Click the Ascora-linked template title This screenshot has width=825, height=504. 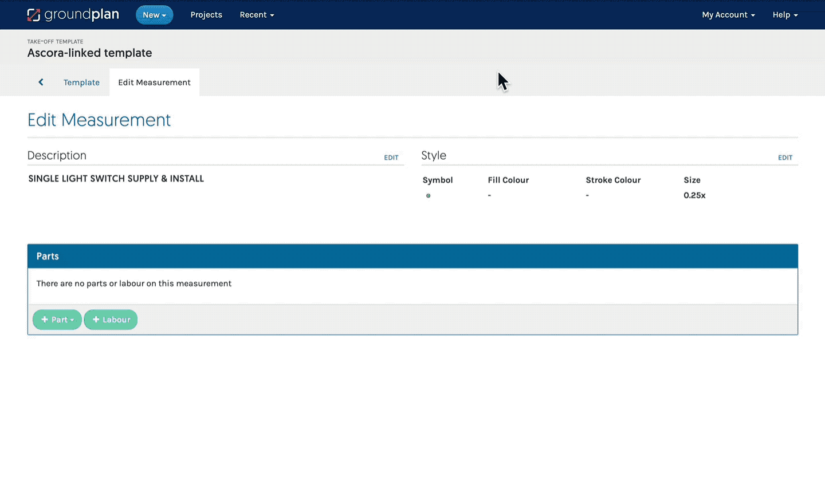point(90,53)
